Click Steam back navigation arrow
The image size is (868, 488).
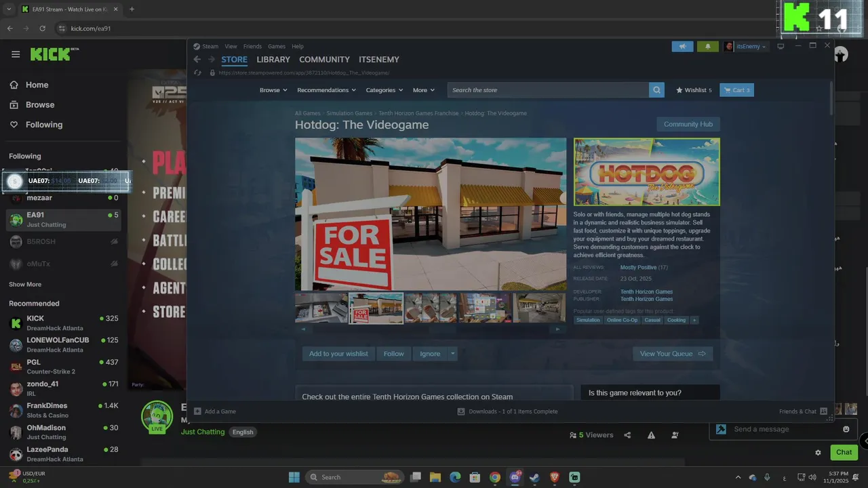point(197,60)
